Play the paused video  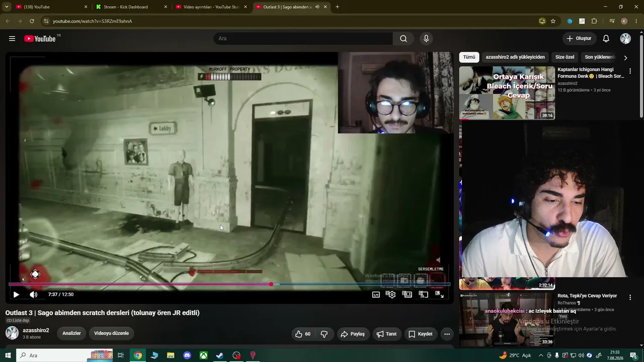point(16,295)
